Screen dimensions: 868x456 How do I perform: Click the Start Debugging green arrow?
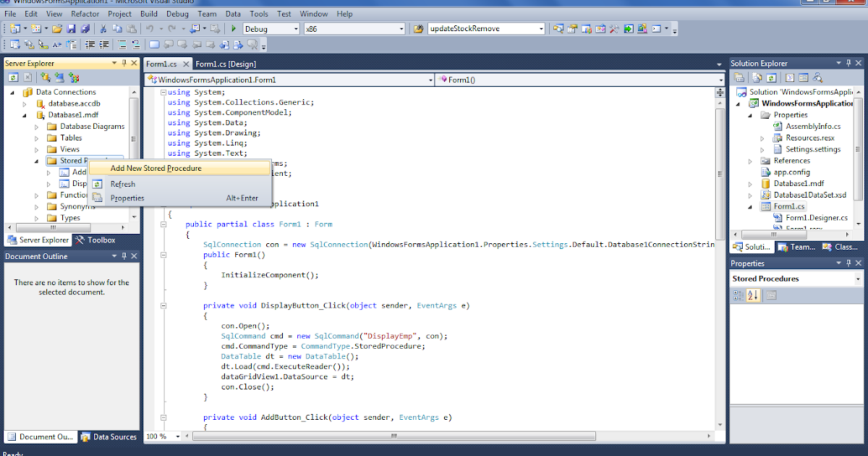tap(234, 29)
